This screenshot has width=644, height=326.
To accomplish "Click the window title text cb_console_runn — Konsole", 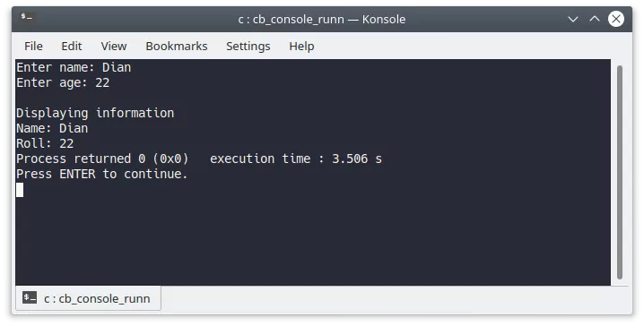I will point(322,20).
